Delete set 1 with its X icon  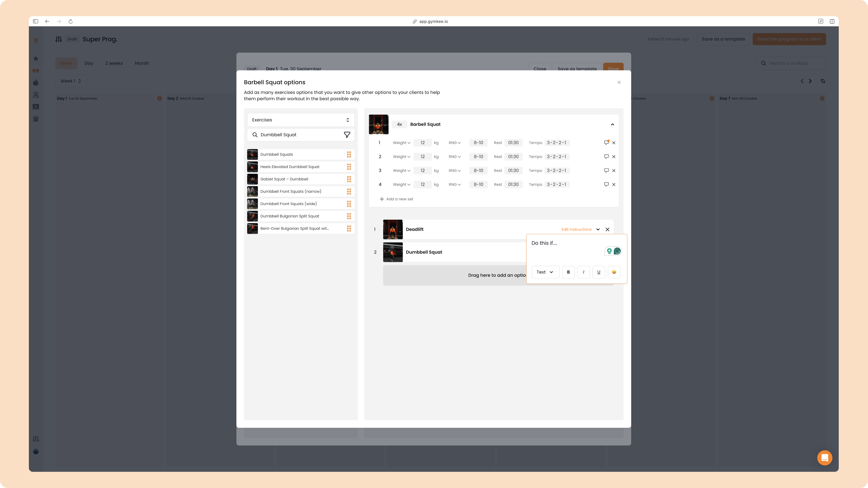(614, 143)
